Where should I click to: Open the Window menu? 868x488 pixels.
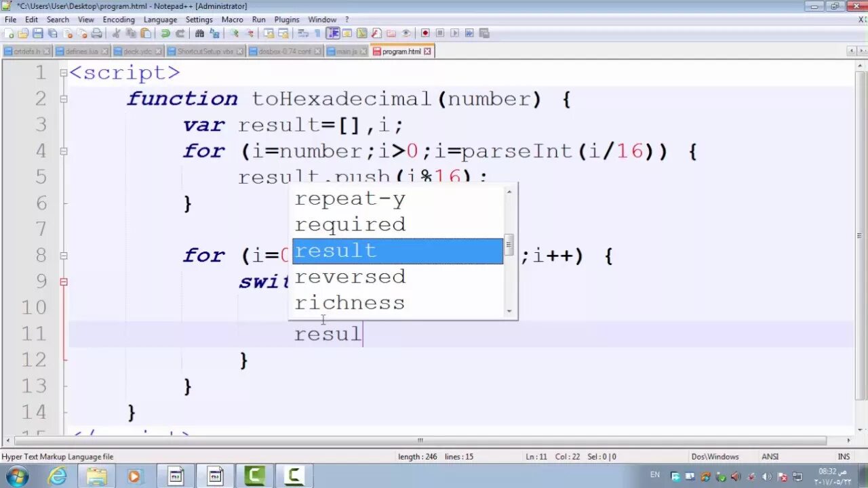tap(322, 20)
